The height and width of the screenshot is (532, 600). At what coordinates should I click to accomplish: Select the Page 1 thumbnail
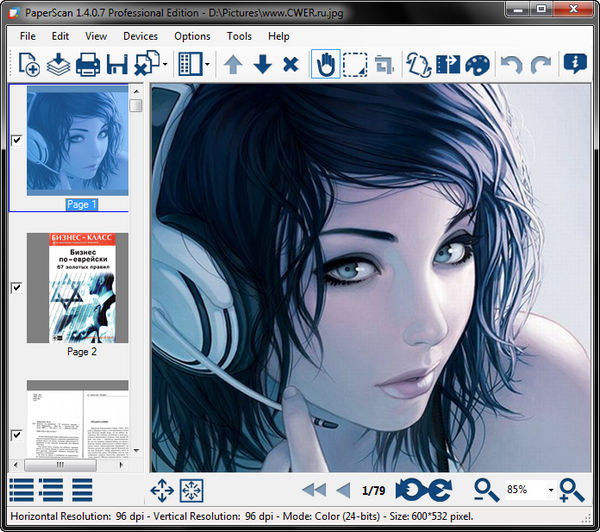[x=77, y=140]
